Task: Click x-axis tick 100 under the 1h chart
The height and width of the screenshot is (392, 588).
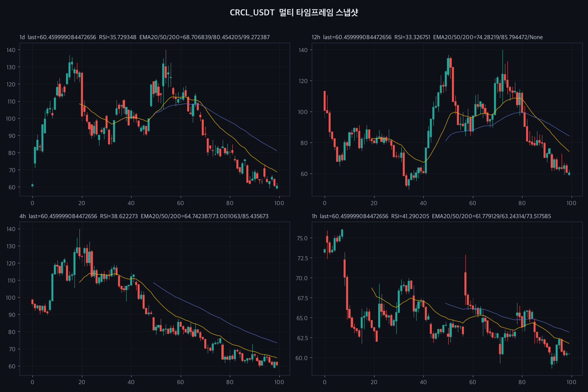Action: coord(571,382)
